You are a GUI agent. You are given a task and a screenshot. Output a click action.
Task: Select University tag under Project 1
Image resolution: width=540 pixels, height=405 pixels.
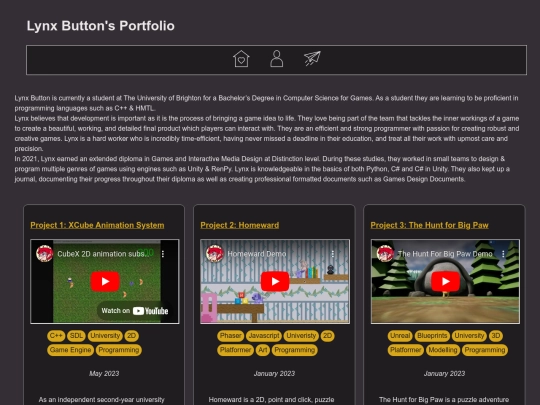[105, 336]
